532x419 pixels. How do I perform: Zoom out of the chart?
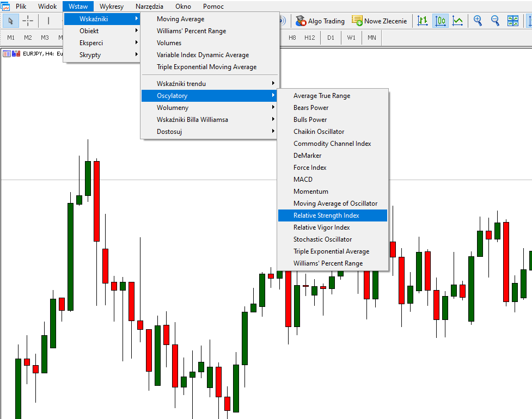(495, 21)
